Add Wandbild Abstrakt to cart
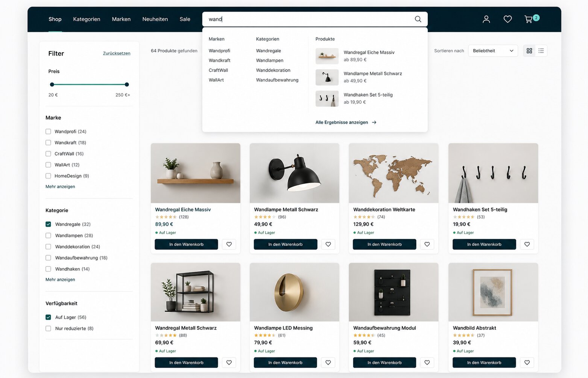This screenshot has width=588, height=378. [484, 363]
